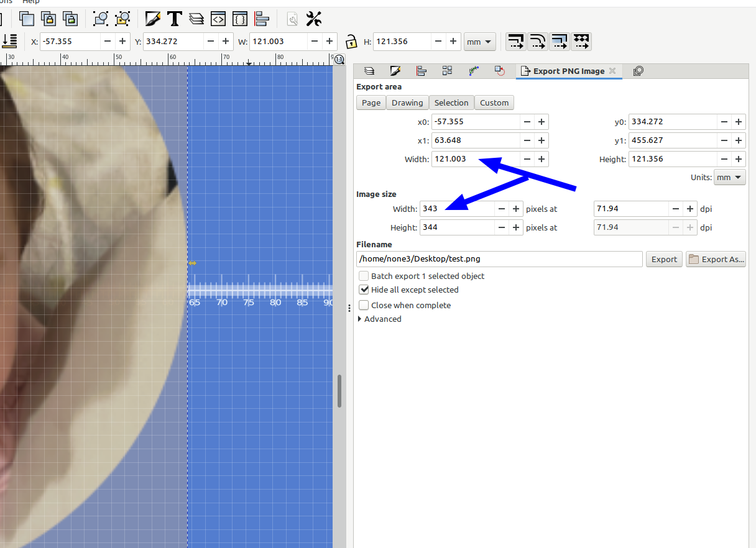Screen dimensions: 756x548
Task: Open the Fill and Stroke dialog from the toolbar
Action: point(152,19)
